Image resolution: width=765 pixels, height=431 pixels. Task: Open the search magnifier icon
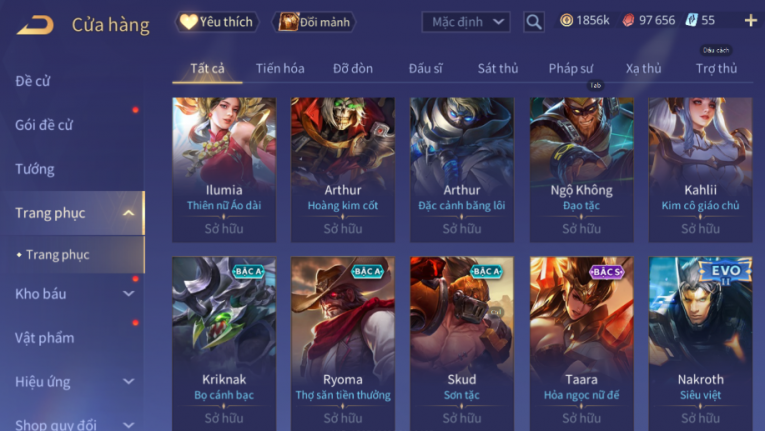click(x=533, y=21)
